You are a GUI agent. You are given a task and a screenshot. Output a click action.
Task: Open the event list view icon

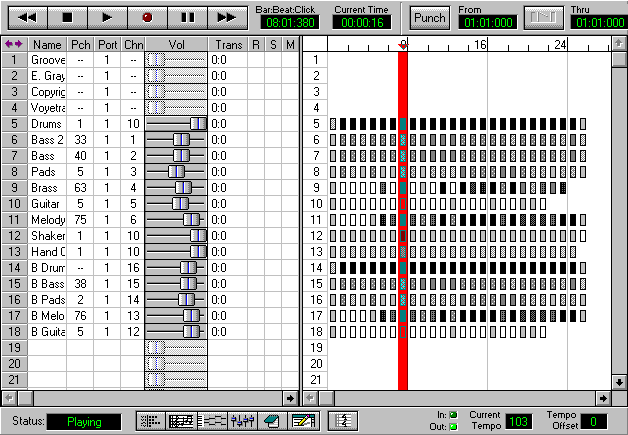(151, 421)
